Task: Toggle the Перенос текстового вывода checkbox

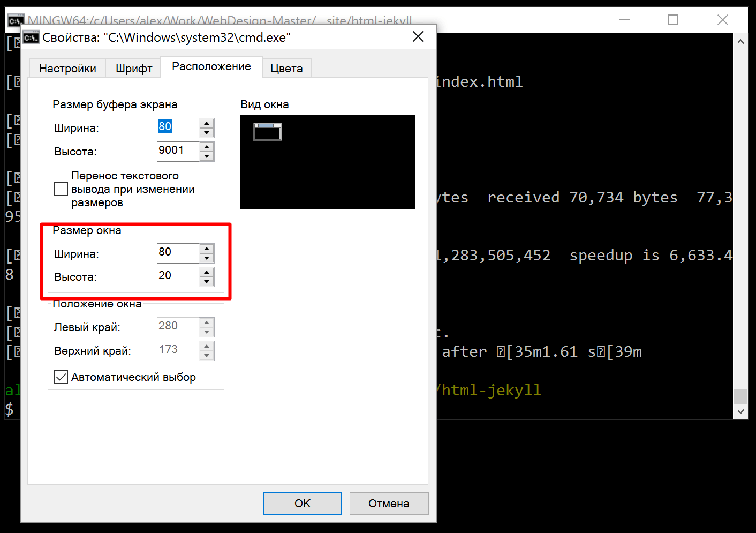Action: (61, 189)
